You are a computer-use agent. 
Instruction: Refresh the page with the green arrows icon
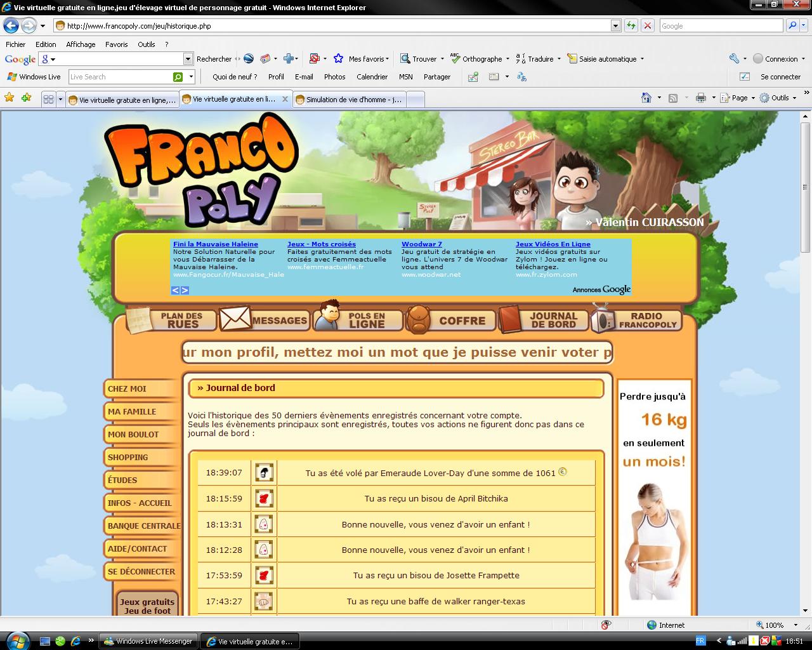(x=631, y=25)
